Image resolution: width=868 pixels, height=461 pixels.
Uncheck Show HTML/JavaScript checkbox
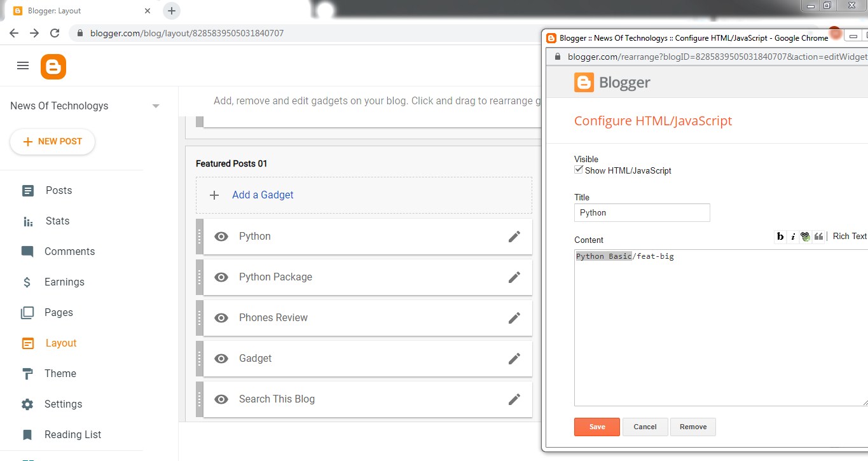[579, 170]
